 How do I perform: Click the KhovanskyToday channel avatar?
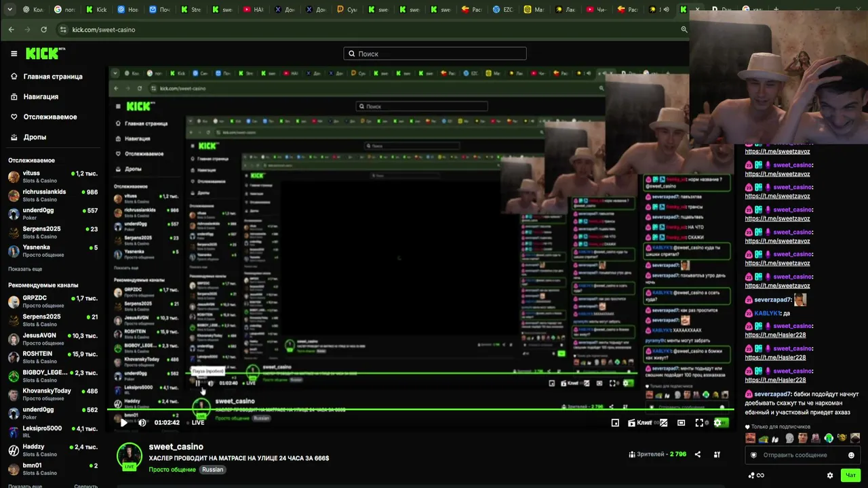pyautogui.click(x=14, y=394)
